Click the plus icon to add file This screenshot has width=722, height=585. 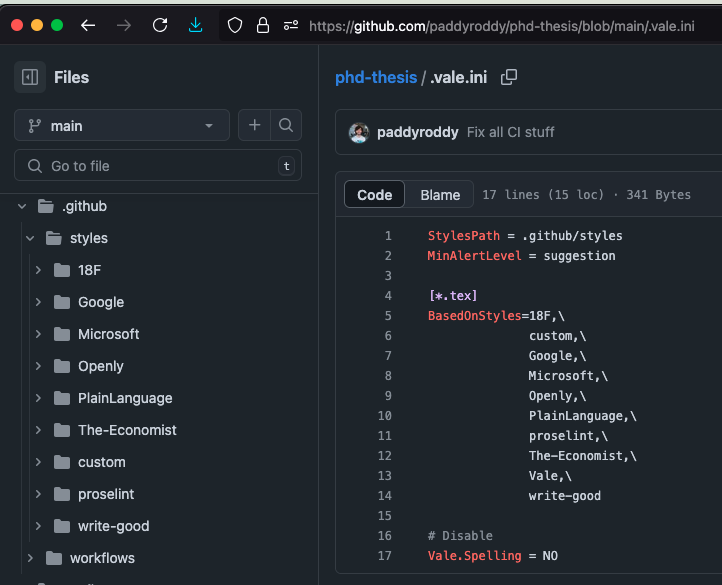[255, 125]
